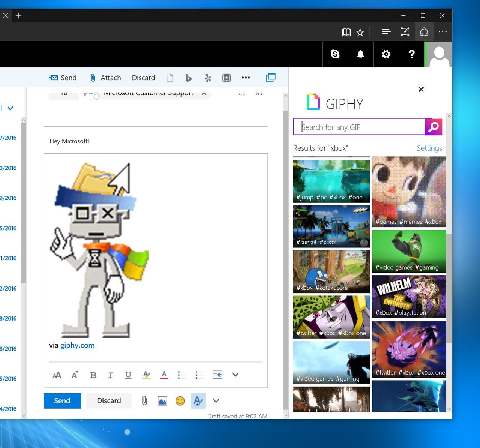Close the GIPHY panel
This screenshot has height=448, width=480.
tap(421, 89)
